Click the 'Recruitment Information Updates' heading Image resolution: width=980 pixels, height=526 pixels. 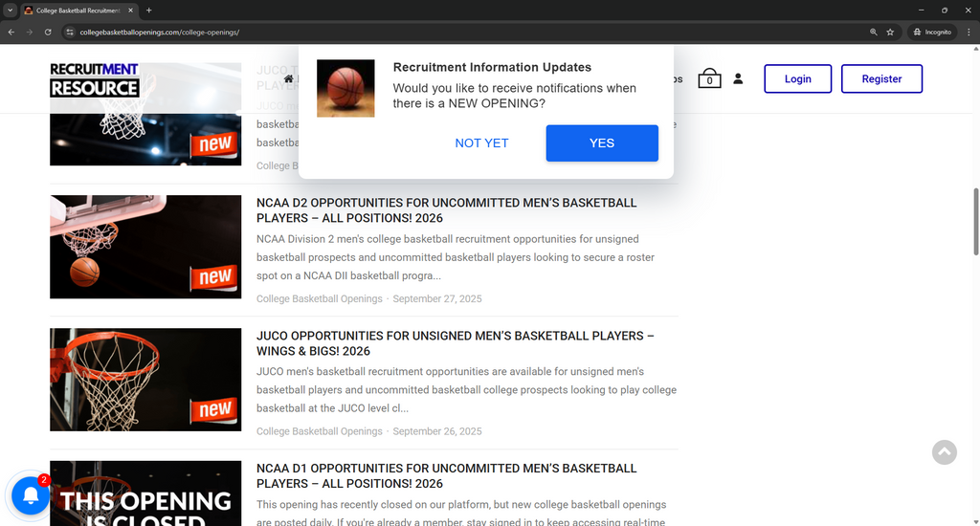[492, 68]
